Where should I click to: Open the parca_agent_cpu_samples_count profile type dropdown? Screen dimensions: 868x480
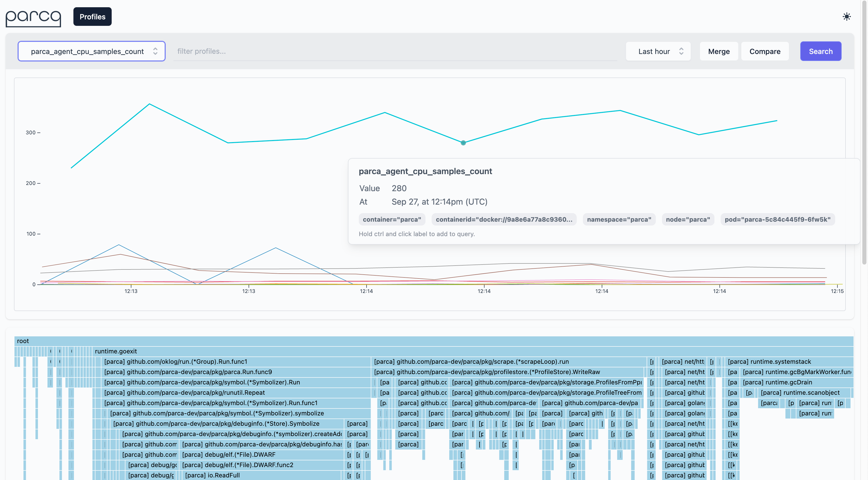click(91, 51)
